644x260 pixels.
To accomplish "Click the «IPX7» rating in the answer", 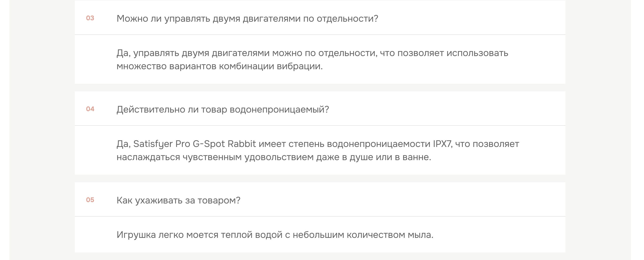I will [x=442, y=144].
